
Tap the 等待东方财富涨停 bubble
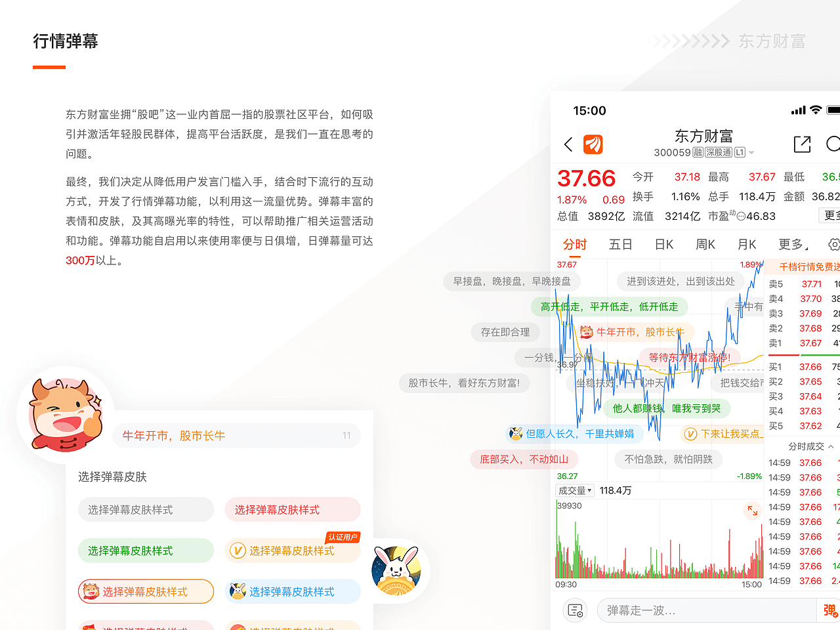coord(689,358)
